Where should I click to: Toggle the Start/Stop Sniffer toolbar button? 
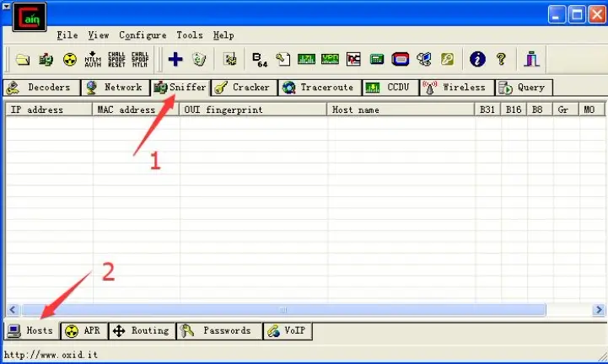46,60
